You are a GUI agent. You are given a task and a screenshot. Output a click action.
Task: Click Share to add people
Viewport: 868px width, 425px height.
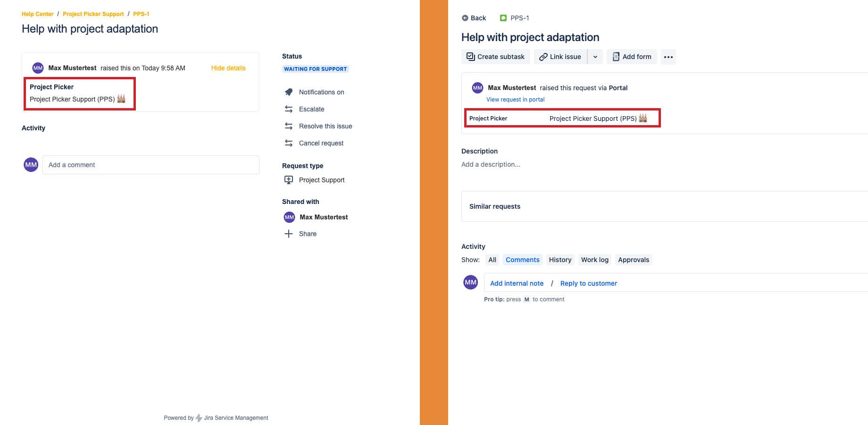click(x=308, y=234)
